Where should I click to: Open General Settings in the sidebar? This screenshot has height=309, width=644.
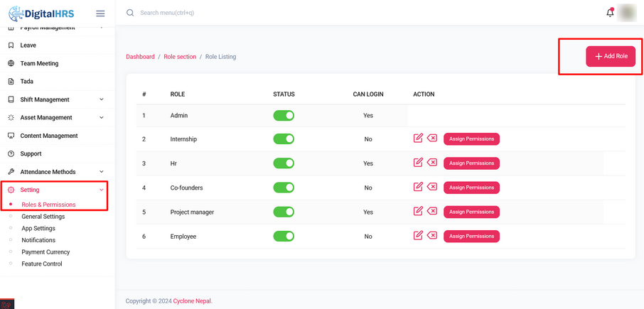pos(43,217)
